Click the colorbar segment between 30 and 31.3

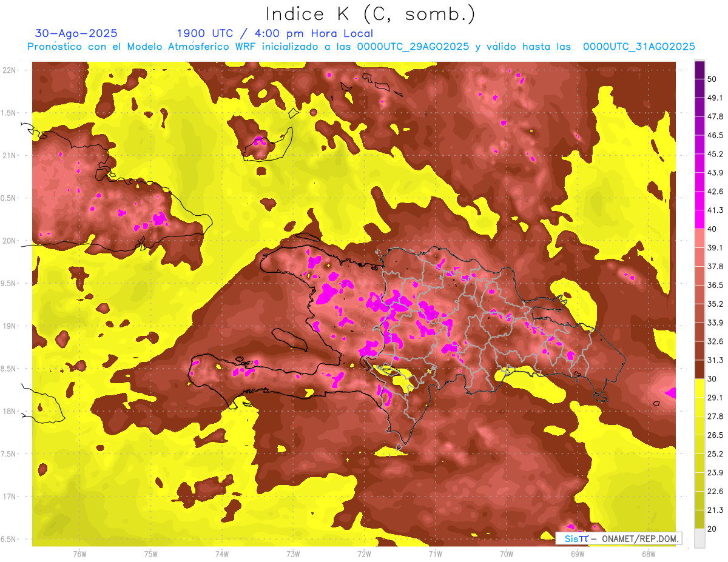pyautogui.click(x=699, y=370)
